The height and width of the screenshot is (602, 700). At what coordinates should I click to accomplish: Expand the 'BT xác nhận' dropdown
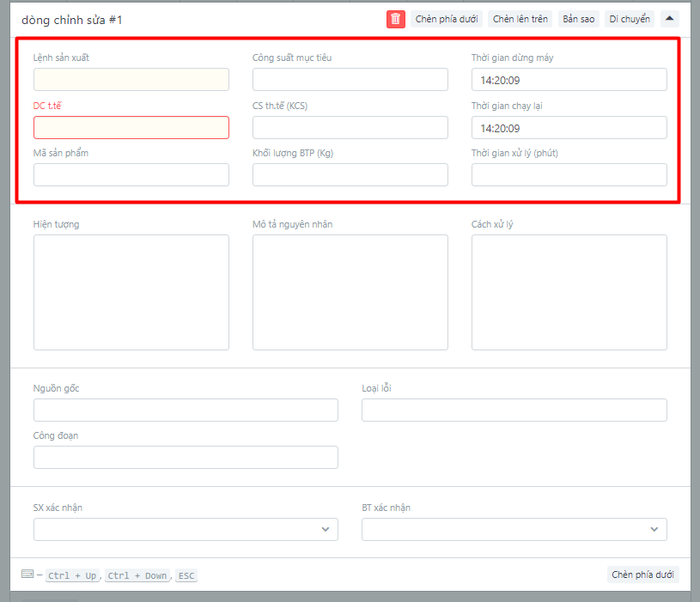pos(514,529)
